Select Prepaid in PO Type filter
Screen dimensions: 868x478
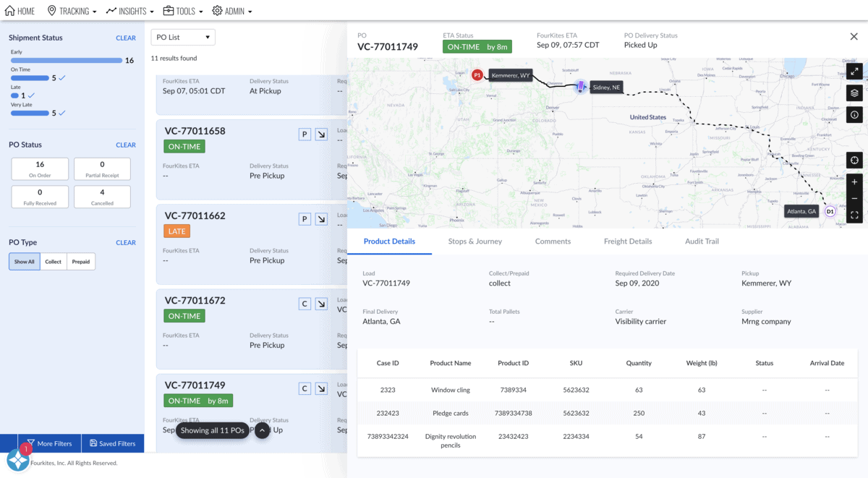tap(80, 261)
